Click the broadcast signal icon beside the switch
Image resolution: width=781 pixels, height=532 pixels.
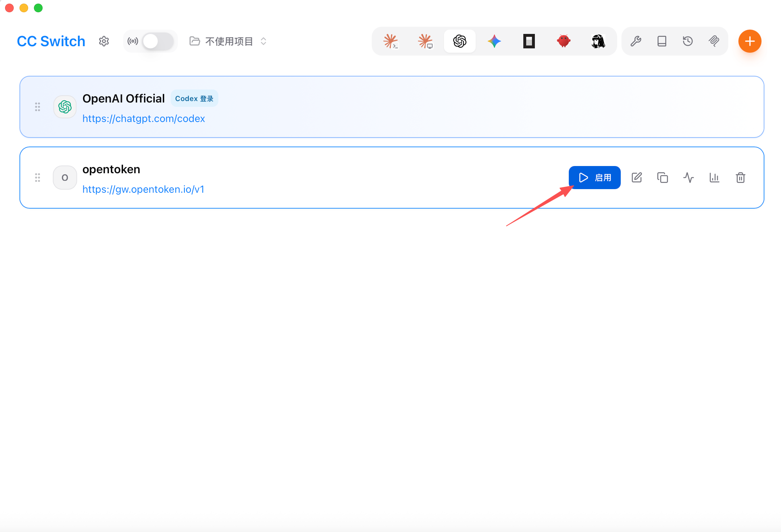pyautogui.click(x=133, y=41)
